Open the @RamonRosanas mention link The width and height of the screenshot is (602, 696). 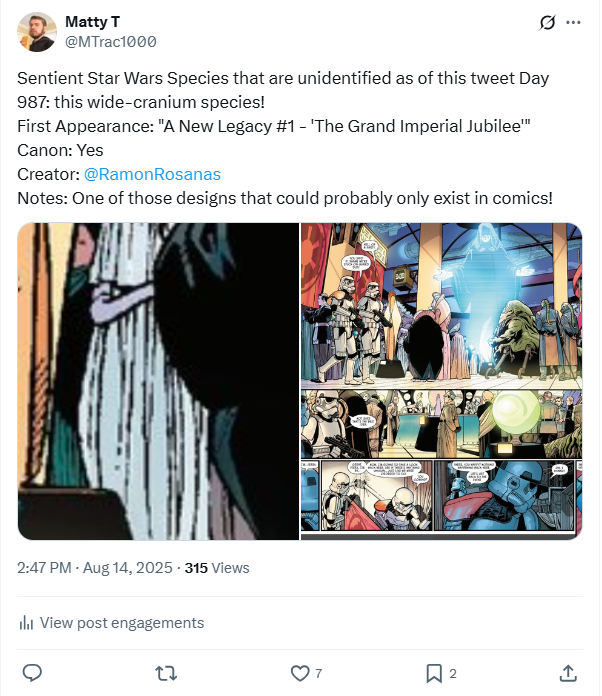click(x=152, y=174)
